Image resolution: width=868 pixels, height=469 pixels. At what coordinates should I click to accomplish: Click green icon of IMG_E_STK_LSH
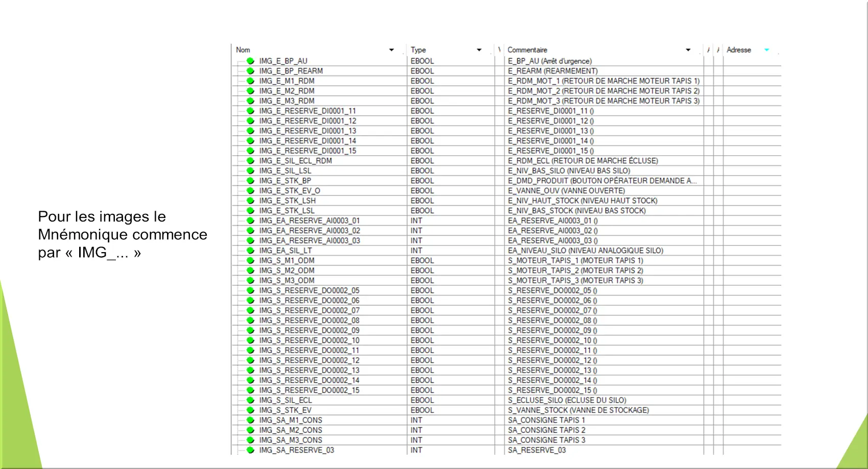click(250, 201)
